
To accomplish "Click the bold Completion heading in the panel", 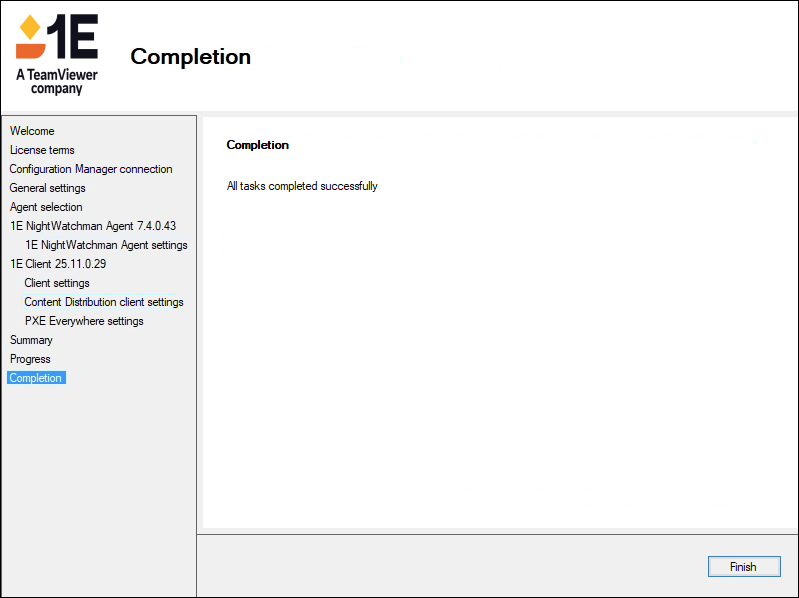I will pyautogui.click(x=257, y=145).
